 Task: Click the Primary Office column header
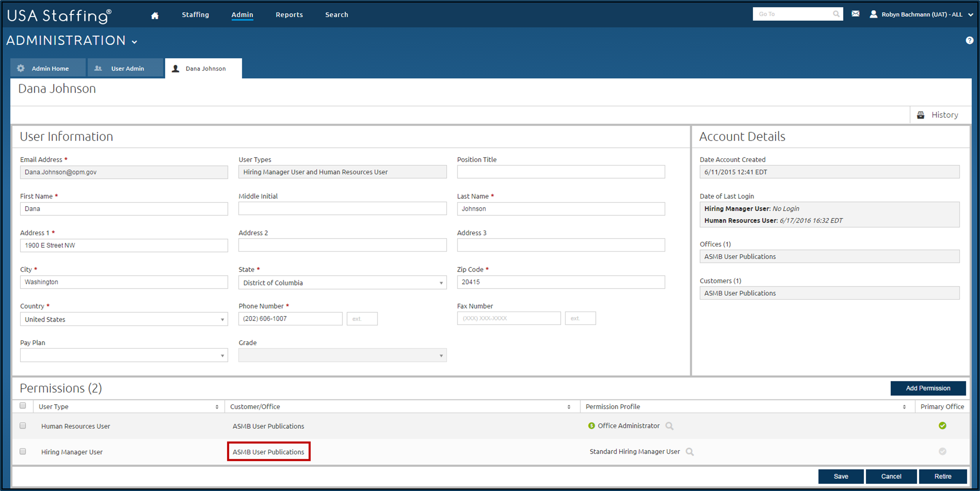[x=942, y=406]
